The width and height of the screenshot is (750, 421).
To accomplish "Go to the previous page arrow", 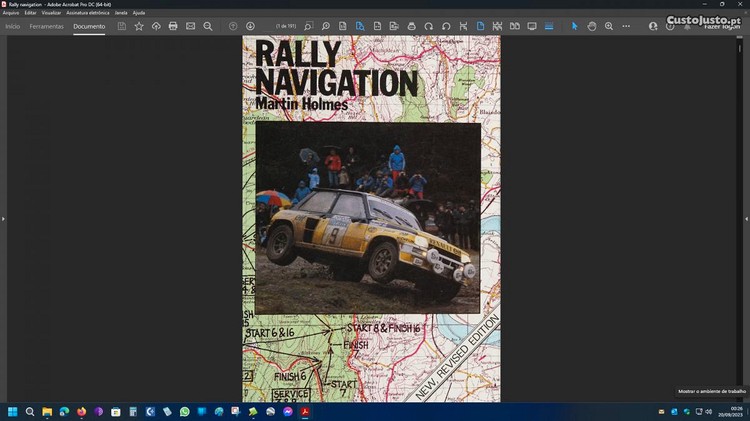I will click(x=233, y=26).
